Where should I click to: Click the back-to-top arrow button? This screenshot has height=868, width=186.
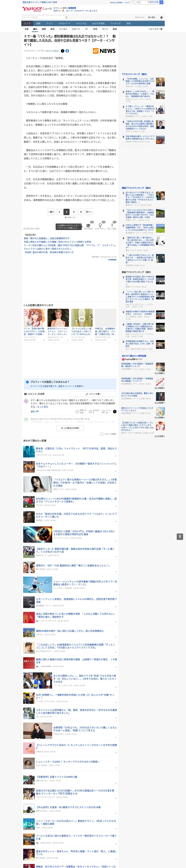(180, 537)
